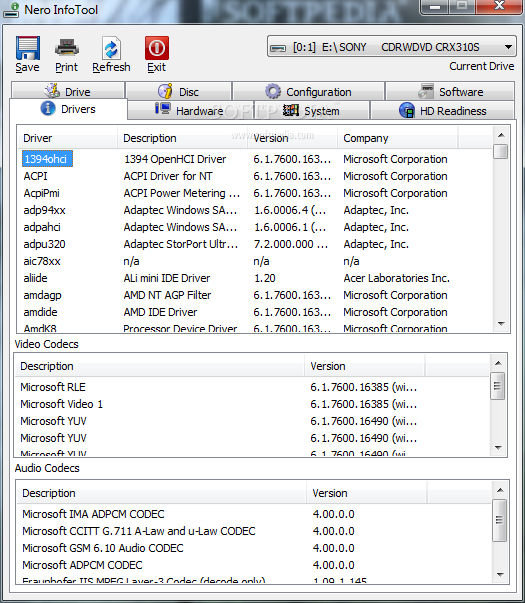Click the Save floppy disk icon
The height and width of the screenshot is (603, 525).
27,48
